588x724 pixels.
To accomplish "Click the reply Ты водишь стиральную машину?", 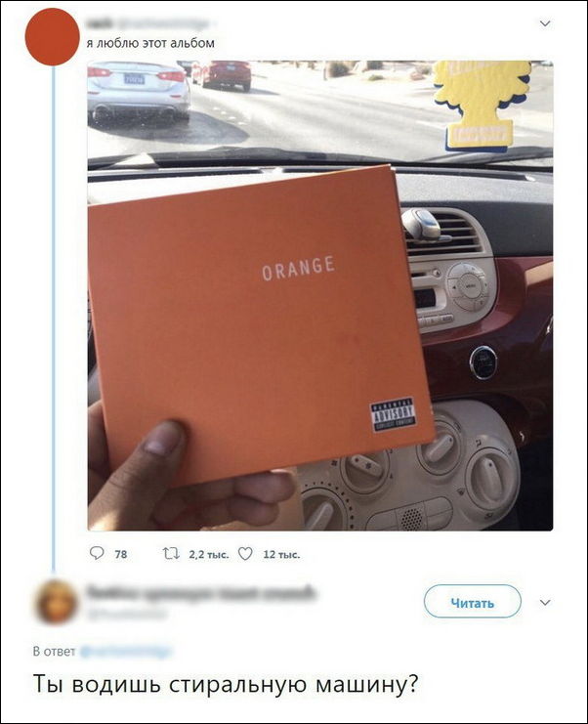I will point(226,684).
